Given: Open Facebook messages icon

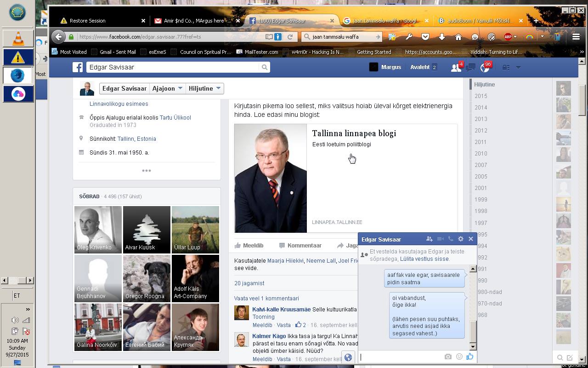Looking at the screenshot, I should tap(470, 68).
